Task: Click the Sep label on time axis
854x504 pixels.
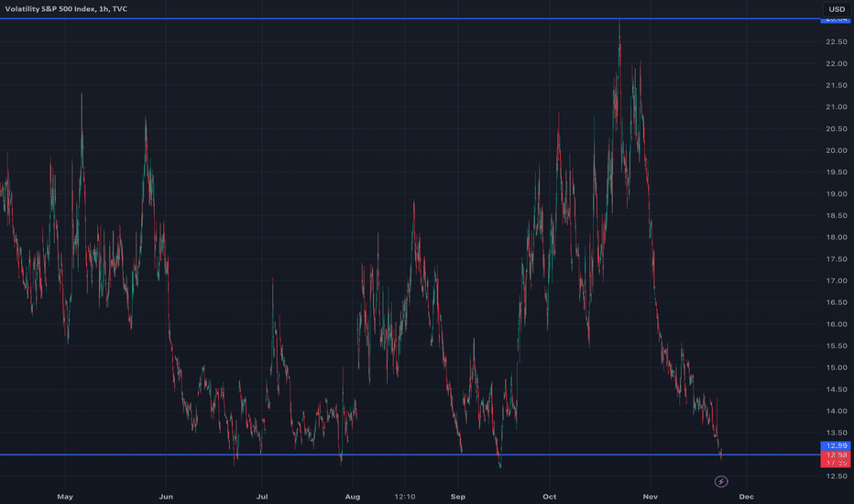Action: pyautogui.click(x=458, y=497)
